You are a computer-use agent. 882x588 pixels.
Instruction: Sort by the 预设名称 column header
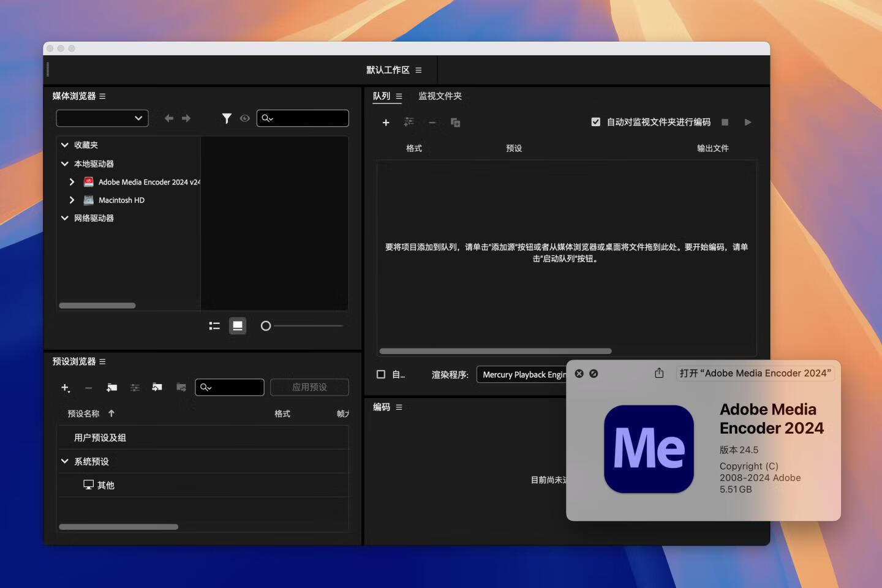point(83,414)
